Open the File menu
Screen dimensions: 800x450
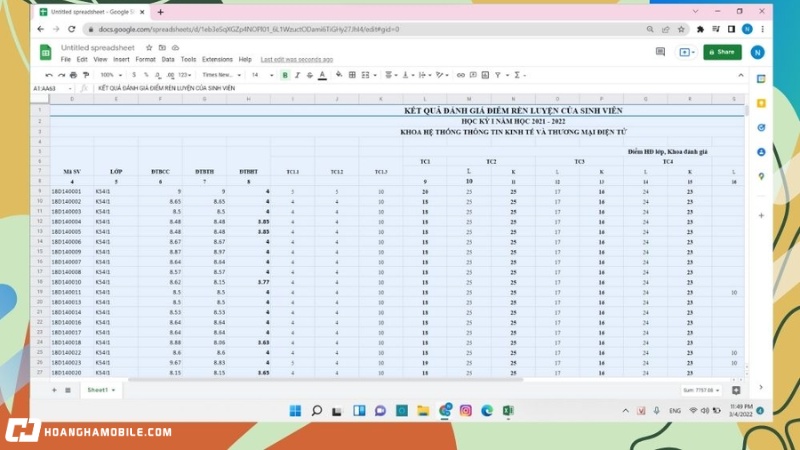click(x=66, y=59)
